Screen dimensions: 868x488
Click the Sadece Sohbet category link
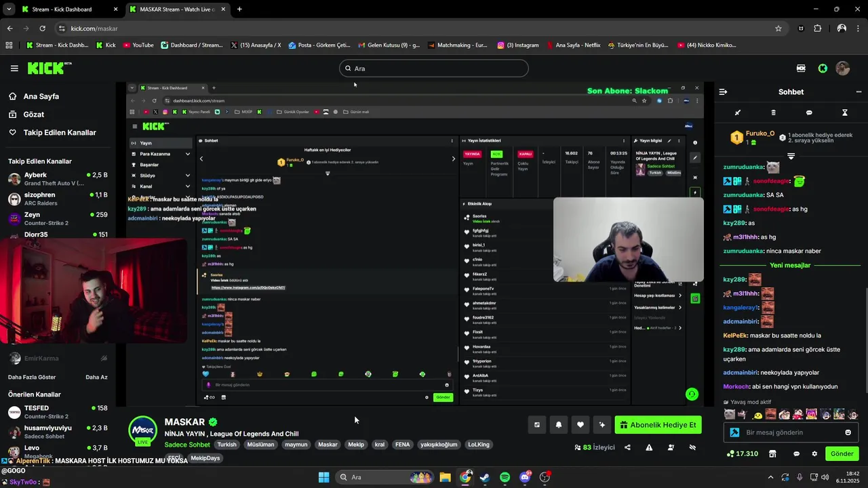coord(187,445)
